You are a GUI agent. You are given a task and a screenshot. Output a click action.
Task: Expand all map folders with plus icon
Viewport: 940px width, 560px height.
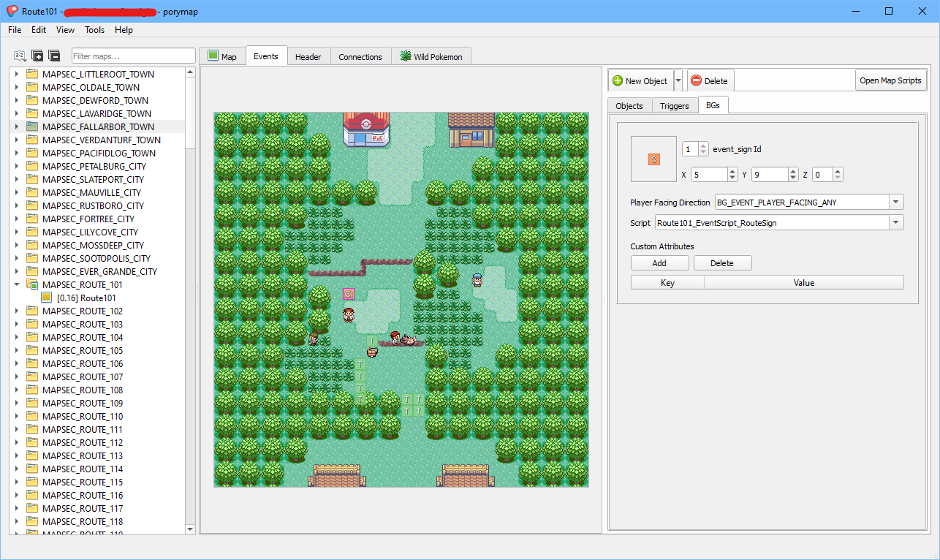click(37, 56)
